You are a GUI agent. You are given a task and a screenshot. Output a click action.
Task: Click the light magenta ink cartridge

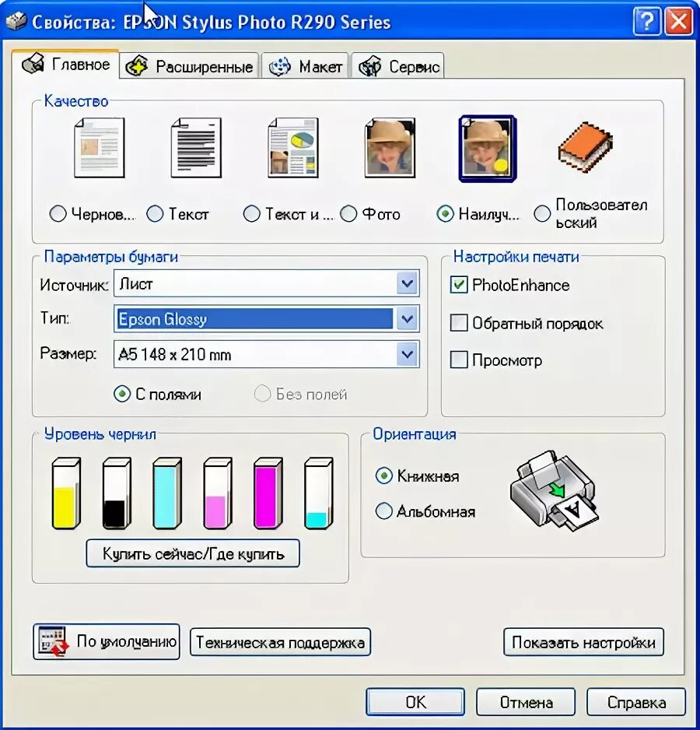217,493
